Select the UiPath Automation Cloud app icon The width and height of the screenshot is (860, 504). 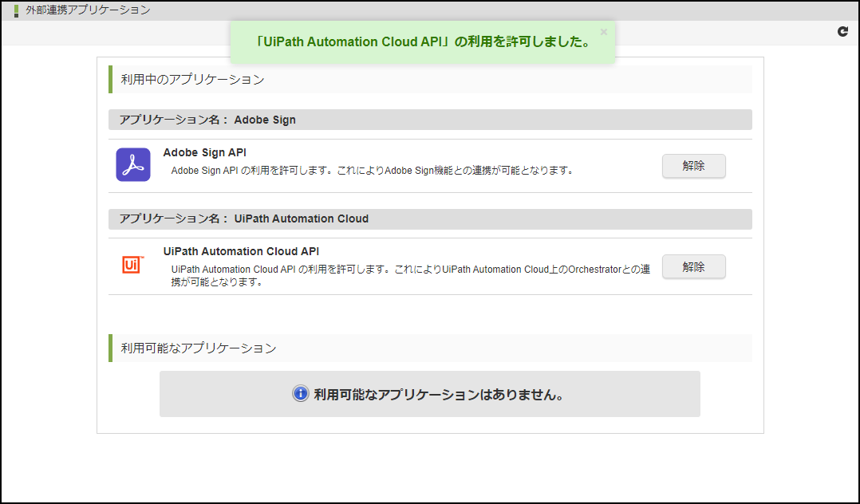click(x=132, y=263)
